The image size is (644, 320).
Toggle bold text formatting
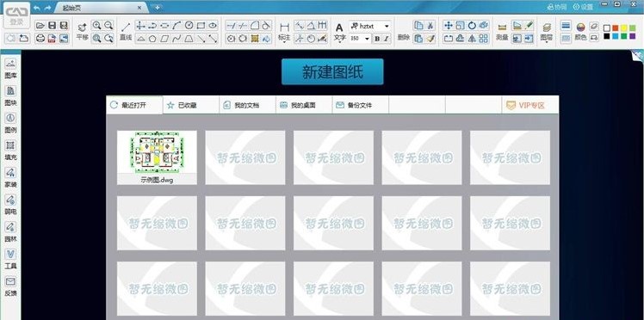pyautogui.click(x=377, y=39)
